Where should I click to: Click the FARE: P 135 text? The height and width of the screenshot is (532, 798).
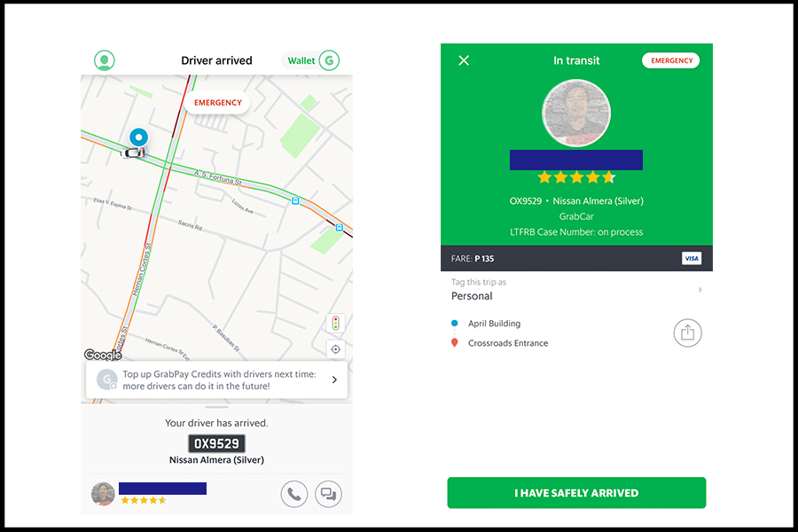[473, 259]
